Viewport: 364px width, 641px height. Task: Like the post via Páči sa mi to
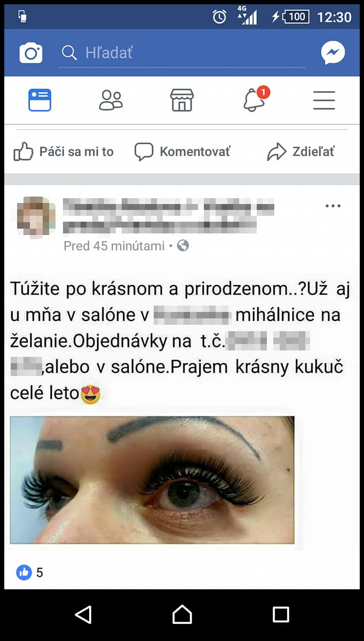coord(64,152)
